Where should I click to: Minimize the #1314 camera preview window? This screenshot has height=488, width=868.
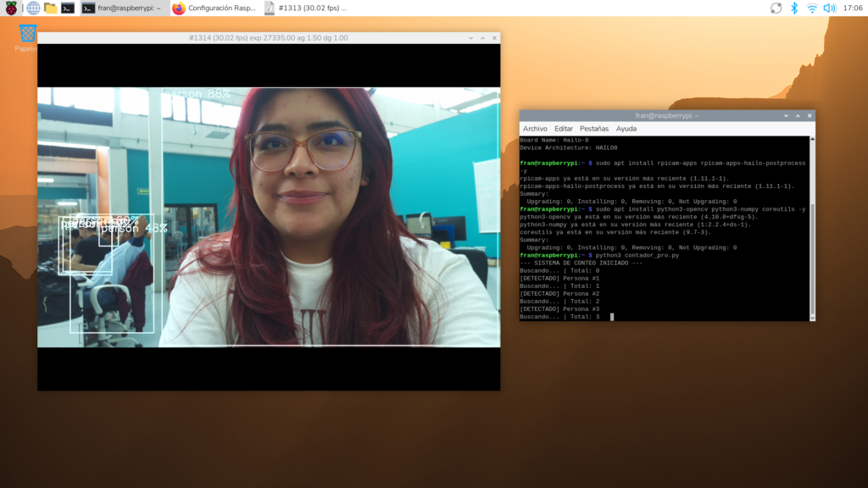[x=471, y=38]
